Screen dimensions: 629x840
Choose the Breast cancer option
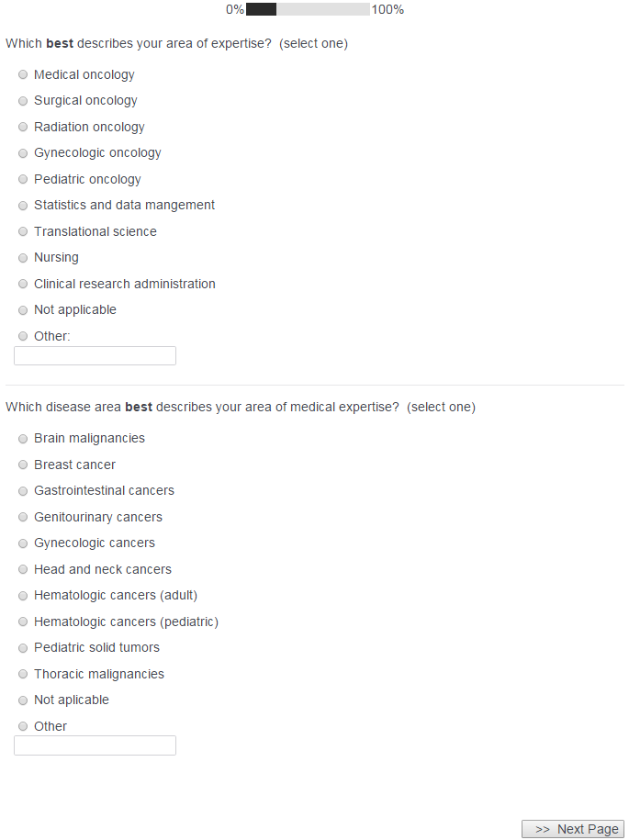coord(23,465)
